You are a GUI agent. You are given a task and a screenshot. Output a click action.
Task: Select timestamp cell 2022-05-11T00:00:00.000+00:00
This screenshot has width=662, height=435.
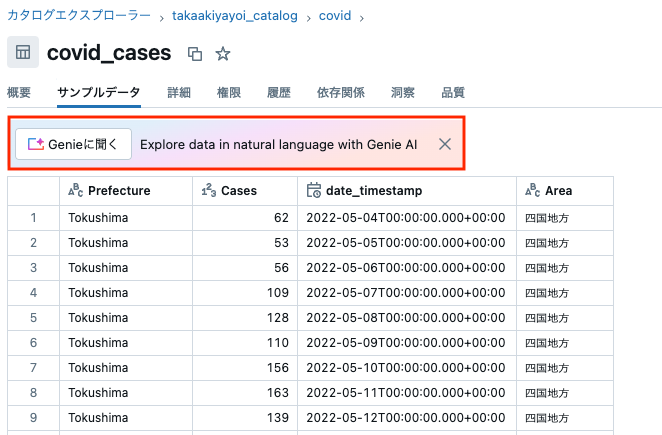point(407,393)
